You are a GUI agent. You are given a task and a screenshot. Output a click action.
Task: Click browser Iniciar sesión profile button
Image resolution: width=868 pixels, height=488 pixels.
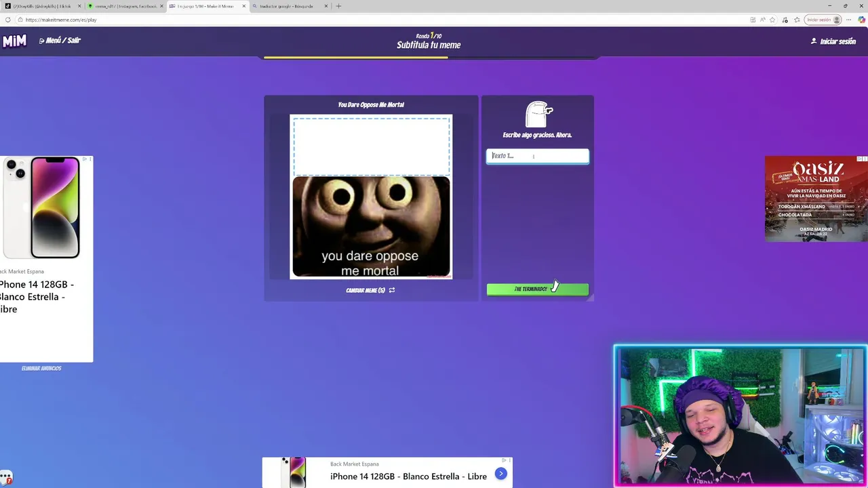[x=823, y=20]
